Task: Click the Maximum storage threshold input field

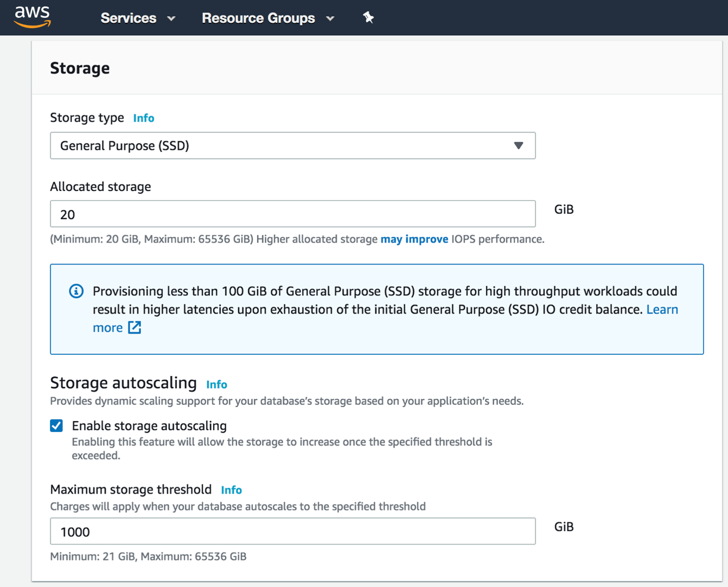Action: point(293,531)
